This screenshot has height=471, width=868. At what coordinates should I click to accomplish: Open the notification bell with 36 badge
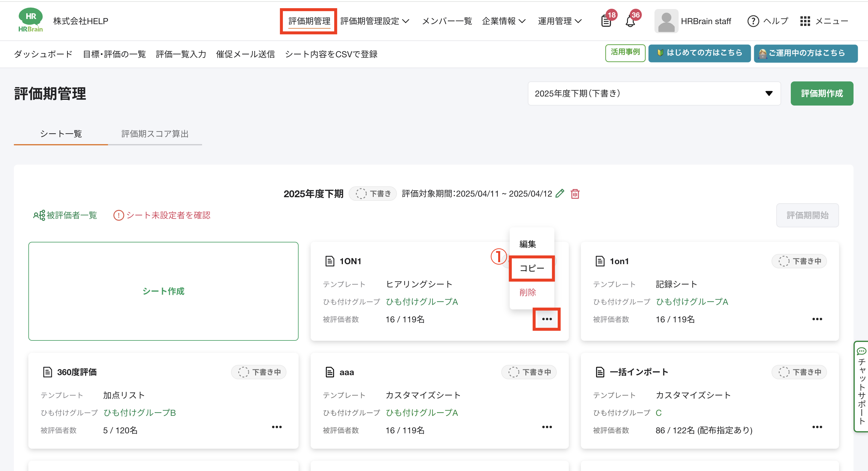(630, 21)
